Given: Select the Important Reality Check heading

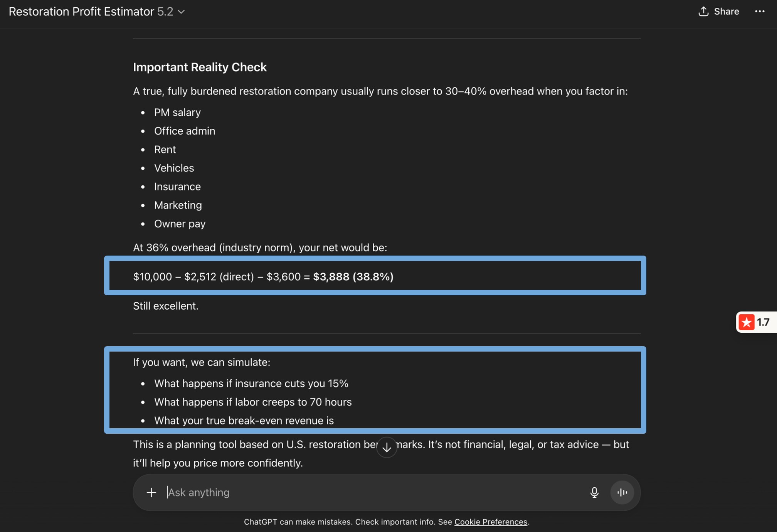Looking at the screenshot, I should pos(200,67).
